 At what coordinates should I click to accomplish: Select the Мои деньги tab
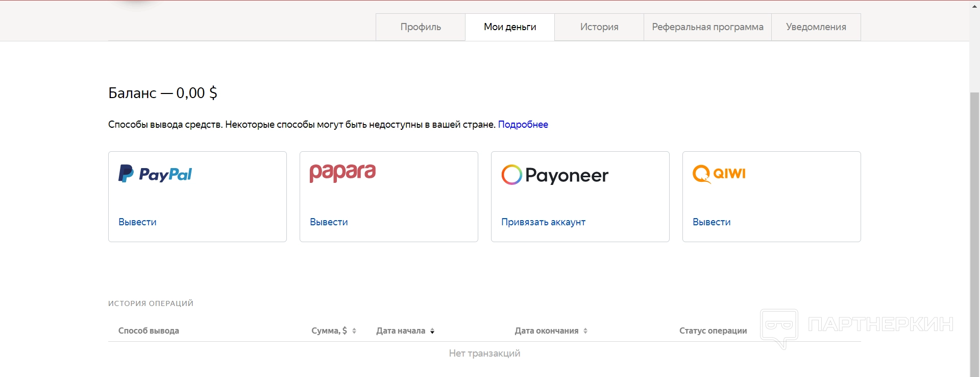point(510,27)
